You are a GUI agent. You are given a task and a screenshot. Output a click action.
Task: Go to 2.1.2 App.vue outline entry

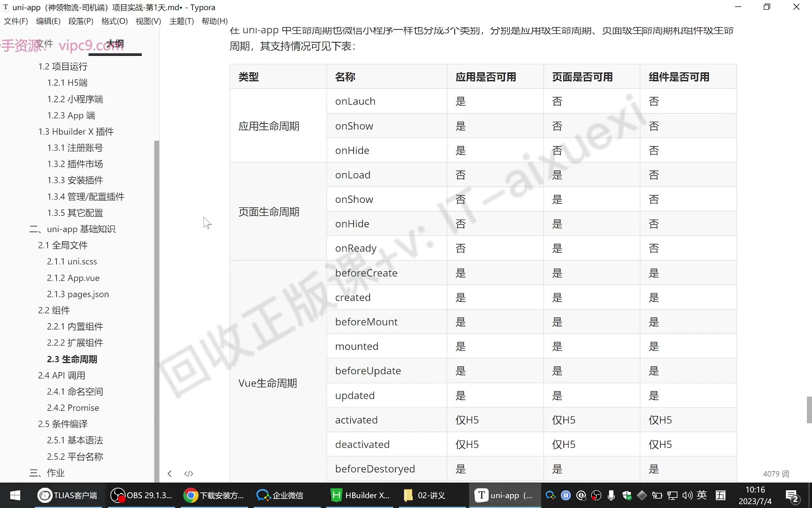73,278
